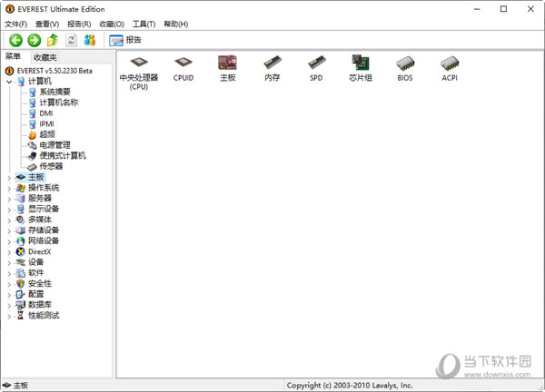The width and height of the screenshot is (545, 392).
Task: Open the CPUID icon
Action: pos(183,69)
